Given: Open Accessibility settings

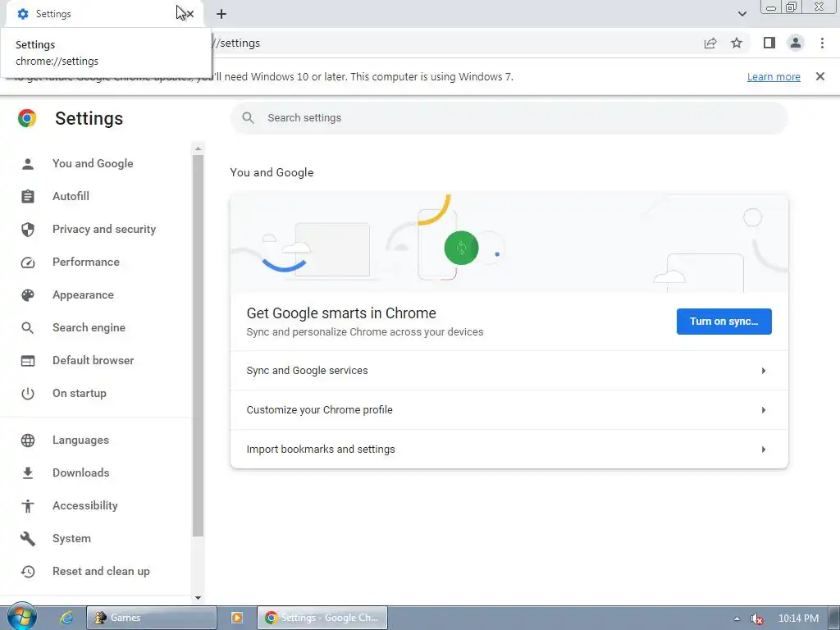Looking at the screenshot, I should [x=84, y=505].
